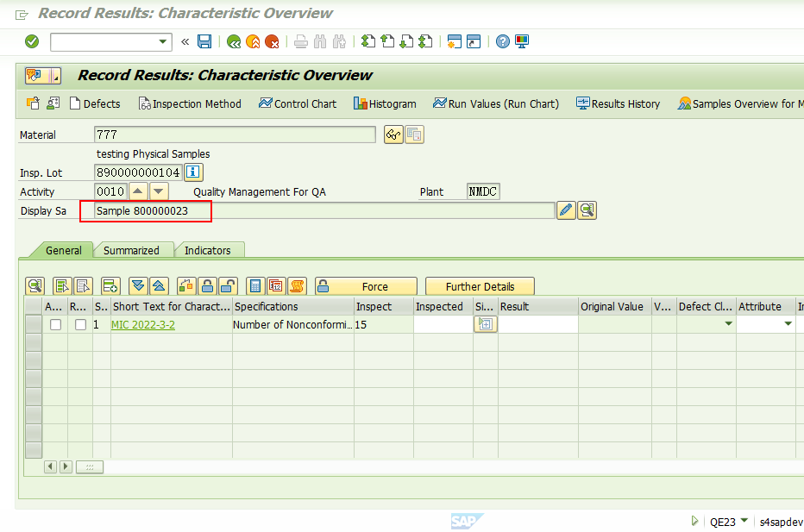The height and width of the screenshot is (532, 804).
Task: Click the Result input cell in row 1
Action: coord(538,324)
